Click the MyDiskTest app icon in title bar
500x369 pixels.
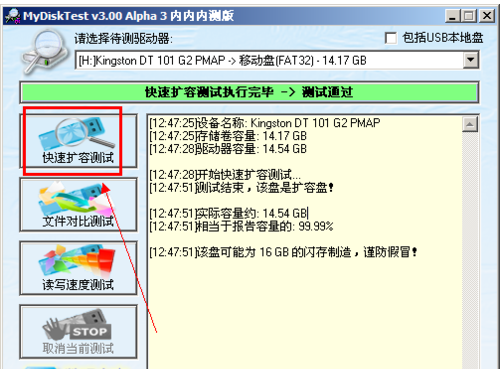pos(13,16)
